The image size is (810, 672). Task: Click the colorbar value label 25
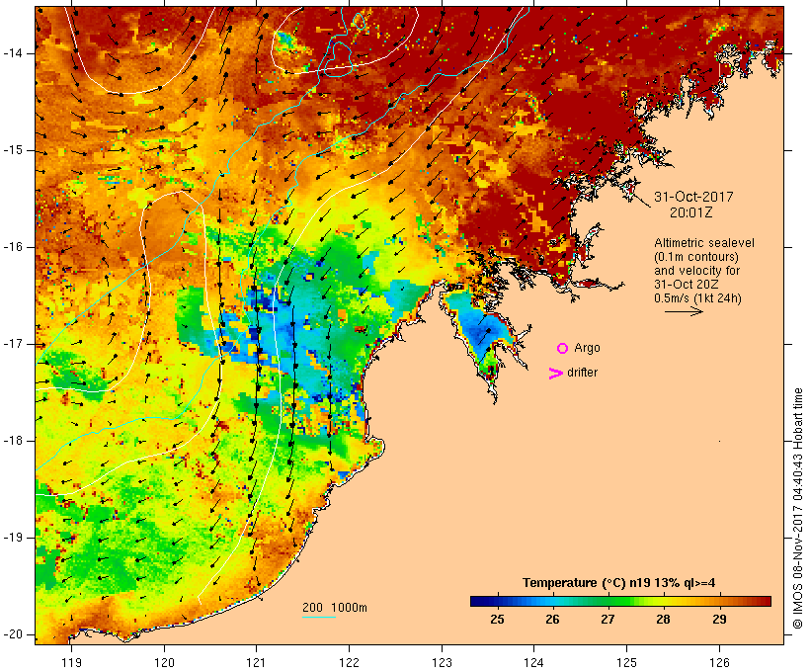pos(497,620)
